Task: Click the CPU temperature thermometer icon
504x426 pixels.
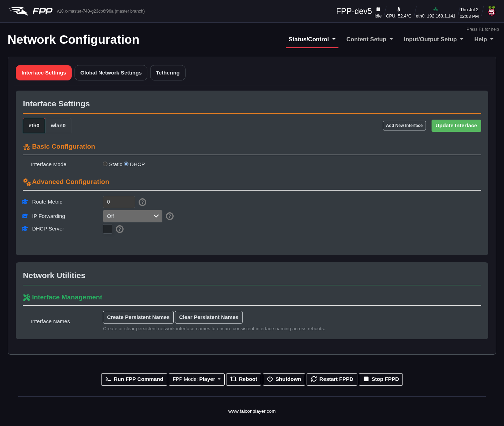Action: (x=399, y=9)
